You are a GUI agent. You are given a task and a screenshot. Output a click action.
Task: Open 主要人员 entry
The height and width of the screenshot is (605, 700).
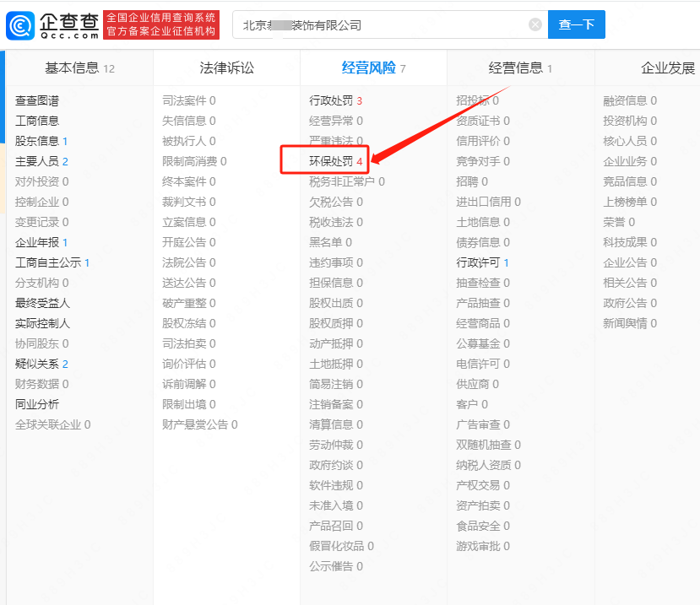point(41,161)
